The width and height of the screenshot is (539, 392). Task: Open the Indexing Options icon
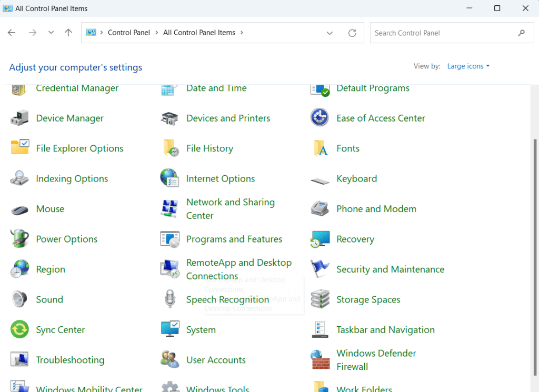pos(19,178)
